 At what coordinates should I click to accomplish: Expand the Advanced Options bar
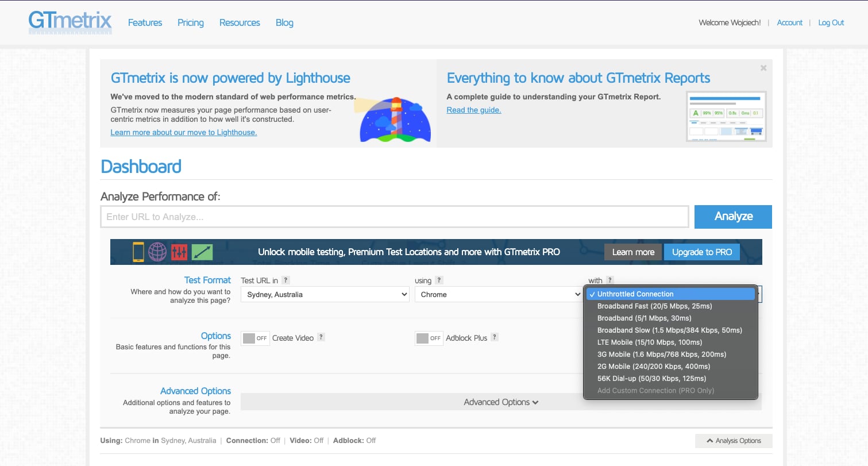[x=501, y=402]
